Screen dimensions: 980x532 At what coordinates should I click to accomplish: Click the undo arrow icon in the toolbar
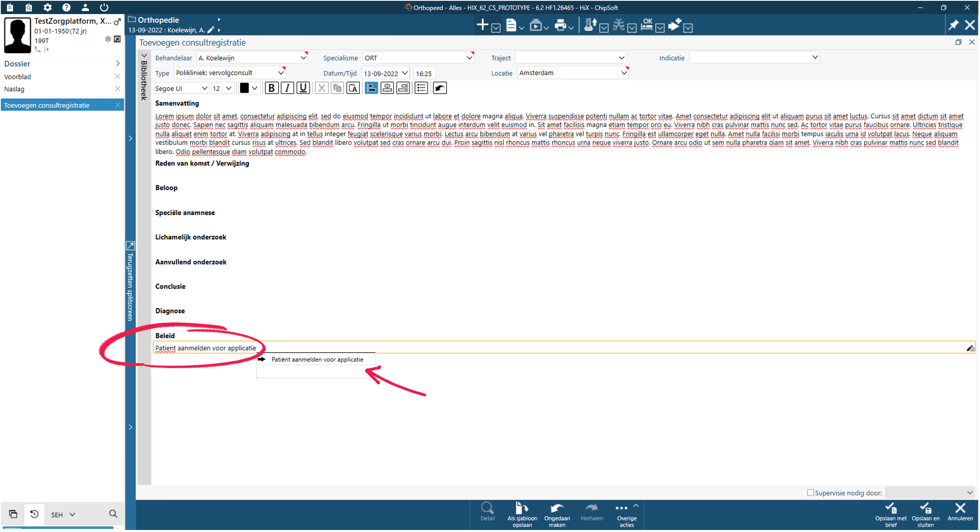pyautogui.click(x=439, y=88)
